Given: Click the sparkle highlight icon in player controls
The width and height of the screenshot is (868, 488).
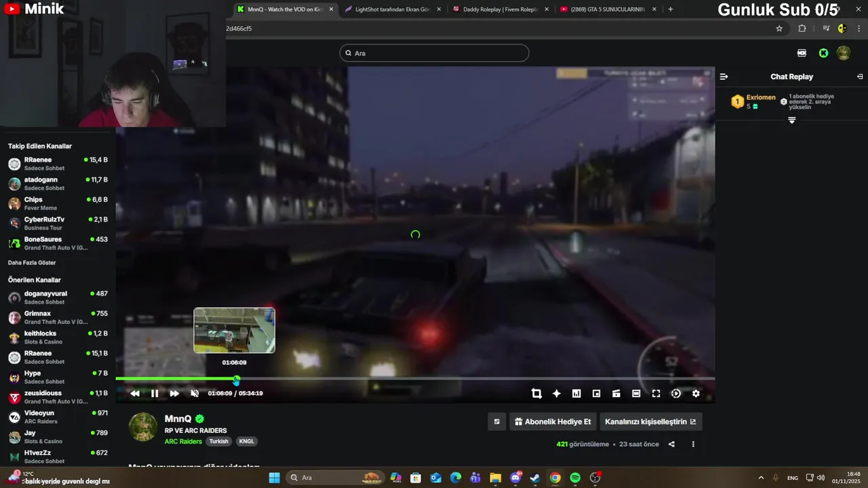Looking at the screenshot, I should pyautogui.click(x=557, y=393).
